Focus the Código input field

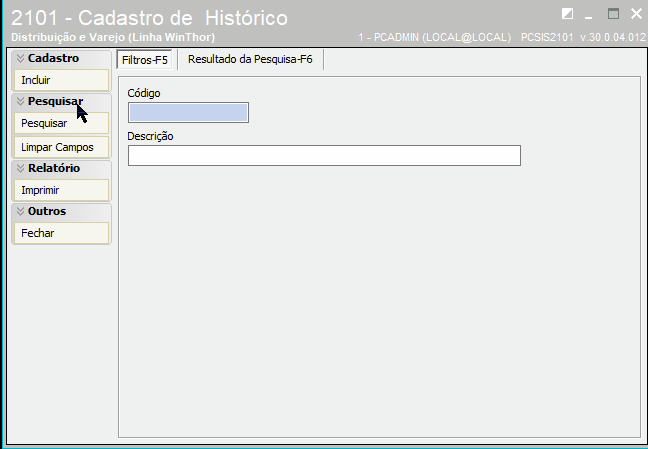tap(188, 112)
